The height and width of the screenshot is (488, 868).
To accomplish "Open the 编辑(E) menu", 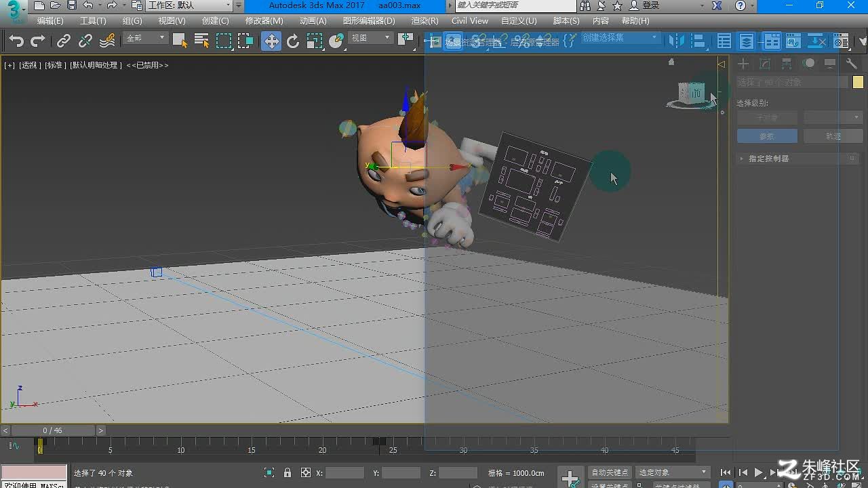I will coord(50,21).
